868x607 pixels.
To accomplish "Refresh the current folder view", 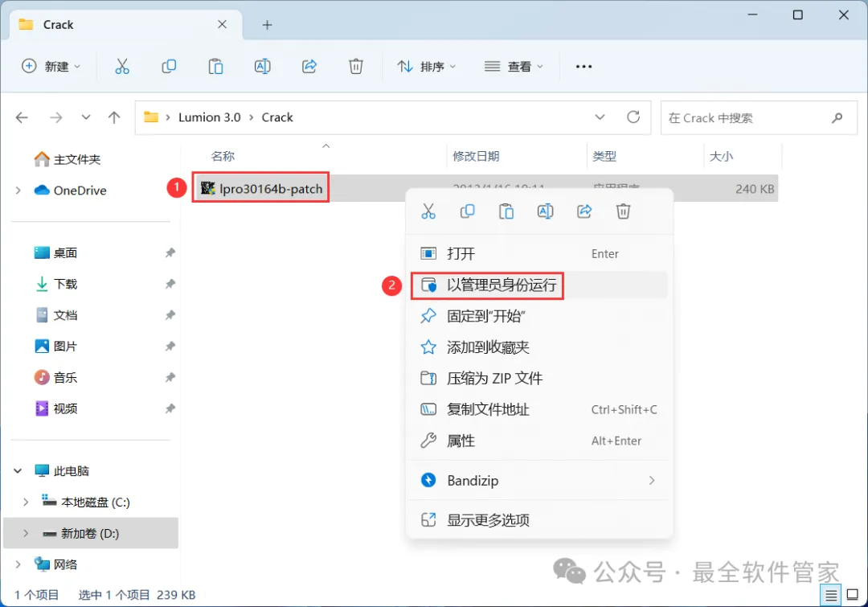I will [x=633, y=117].
